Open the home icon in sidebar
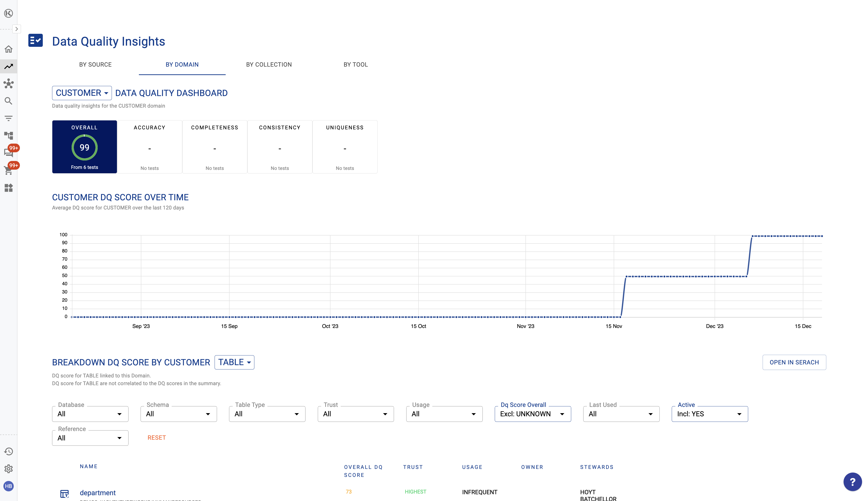 9,49
